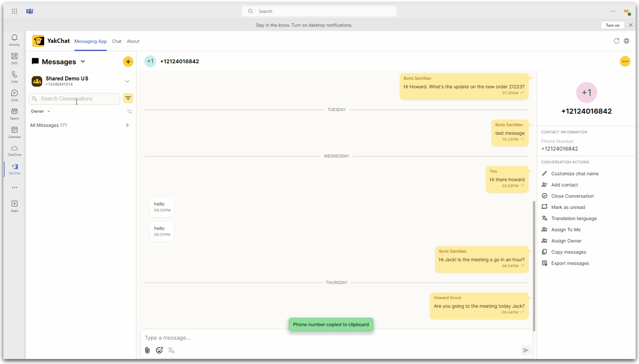Viewport: 639px width, 364px height.
Task: Open Calendar in Teams sidebar
Action: click(14, 132)
